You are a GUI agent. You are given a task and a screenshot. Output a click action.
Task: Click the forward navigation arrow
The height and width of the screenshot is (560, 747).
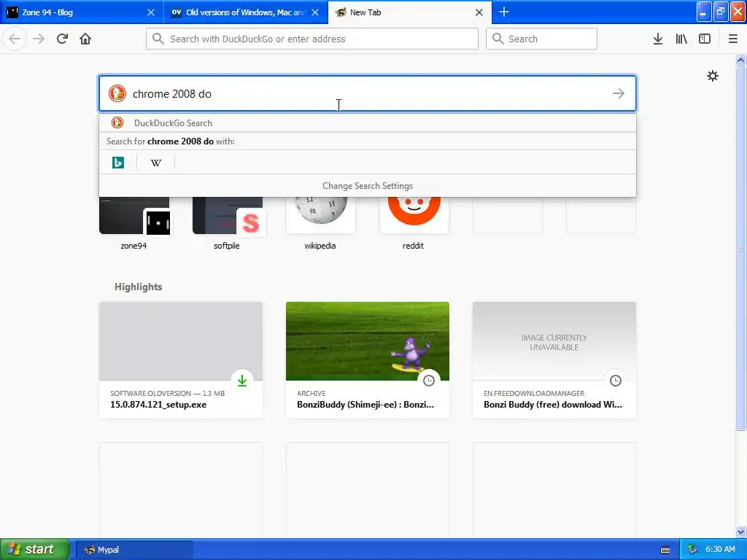(39, 39)
